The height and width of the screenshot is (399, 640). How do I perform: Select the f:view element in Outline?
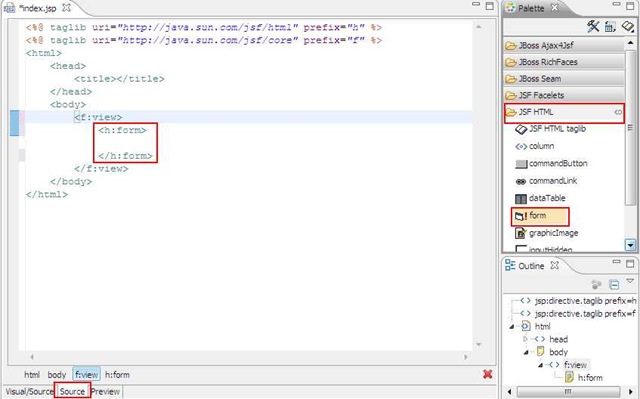click(575, 365)
